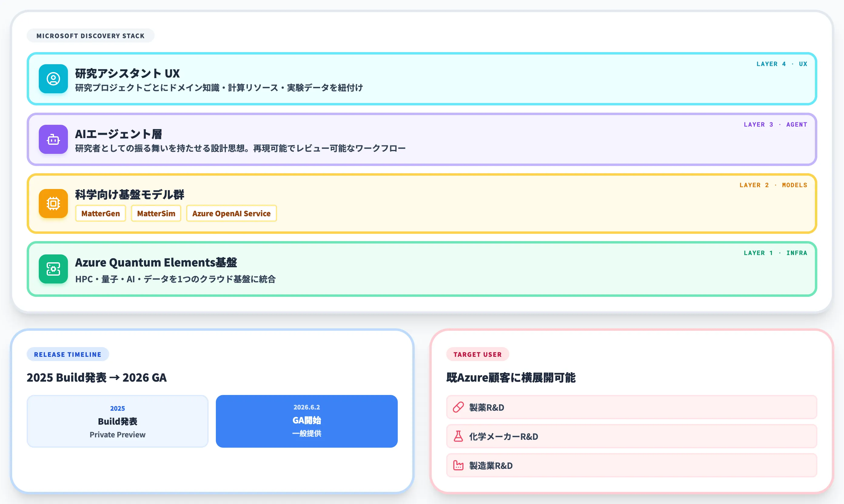Image resolution: width=844 pixels, height=504 pixels.
Task: Click the factory icon beside 製造業R&D
Action: click(458, 465)
